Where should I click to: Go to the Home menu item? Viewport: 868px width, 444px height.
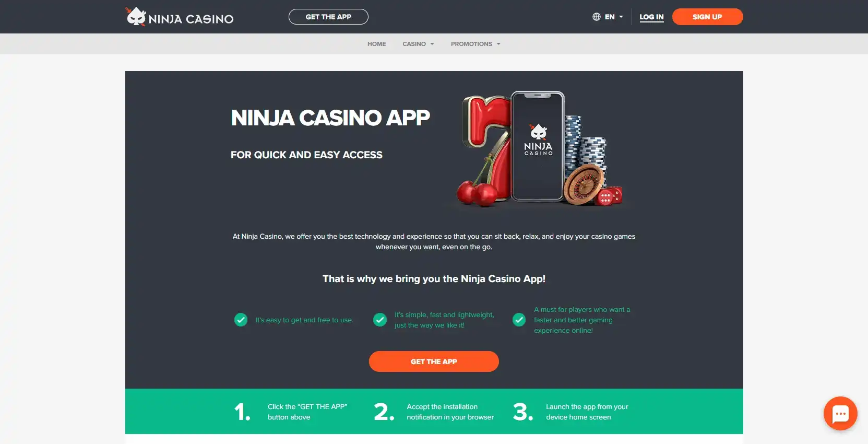[376, 44]
